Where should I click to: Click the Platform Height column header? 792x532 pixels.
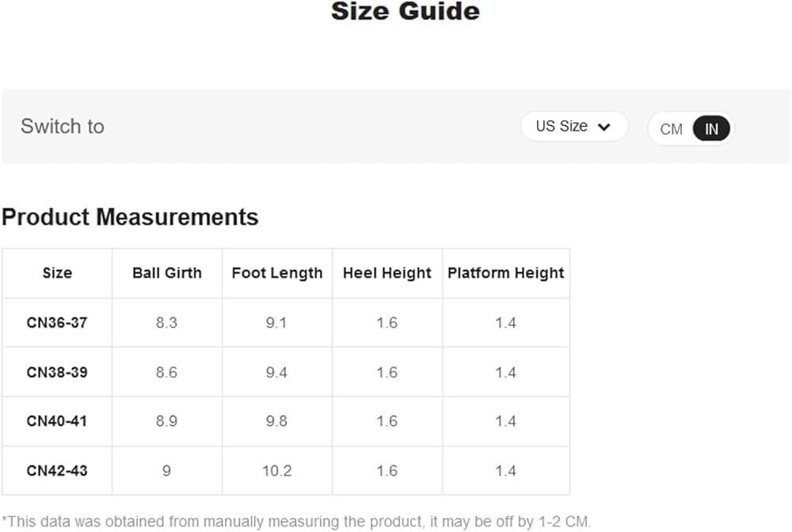tap(506, 273)
